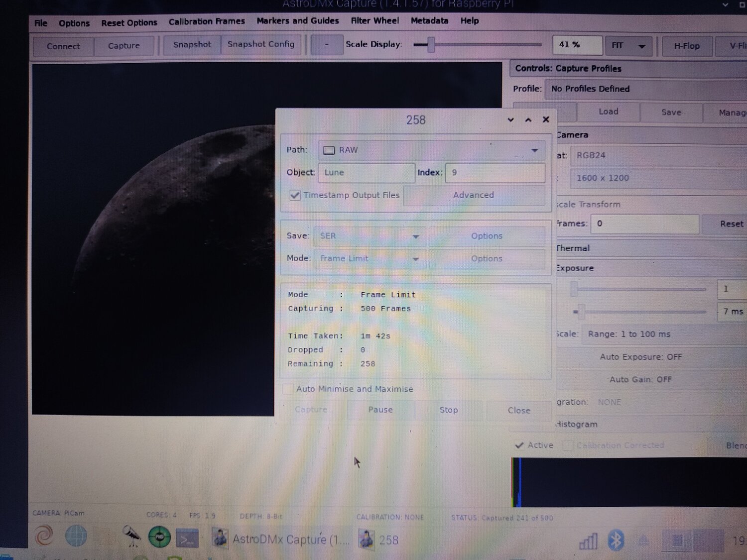747x560 pixels.
Task: Click the lower exposure slider showing 7 ms
Action: (638, 312)
